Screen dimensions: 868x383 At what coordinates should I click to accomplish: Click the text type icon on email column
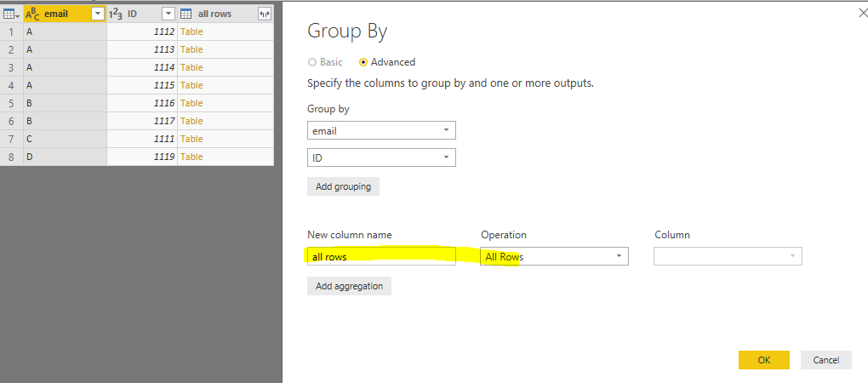(x=32, y=14)
